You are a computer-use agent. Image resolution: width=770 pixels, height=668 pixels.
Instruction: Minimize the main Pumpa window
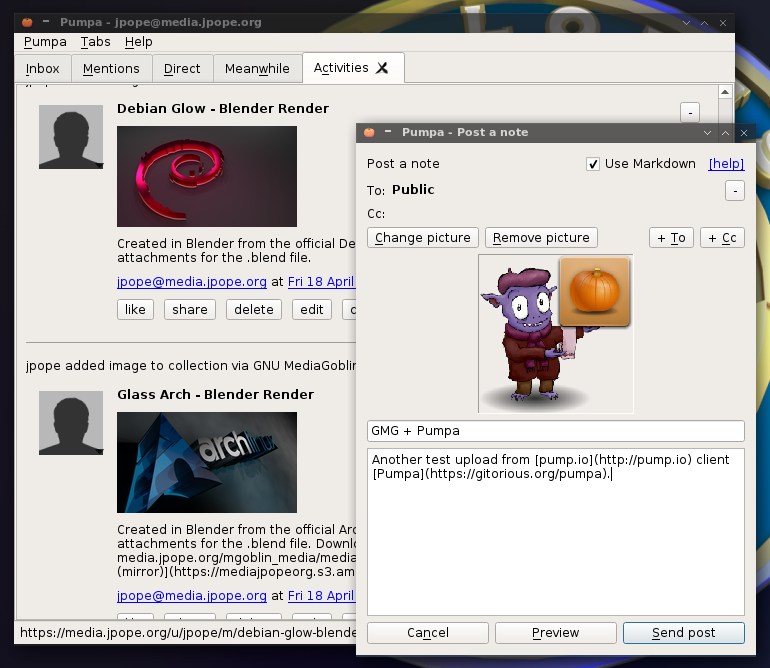686,23
